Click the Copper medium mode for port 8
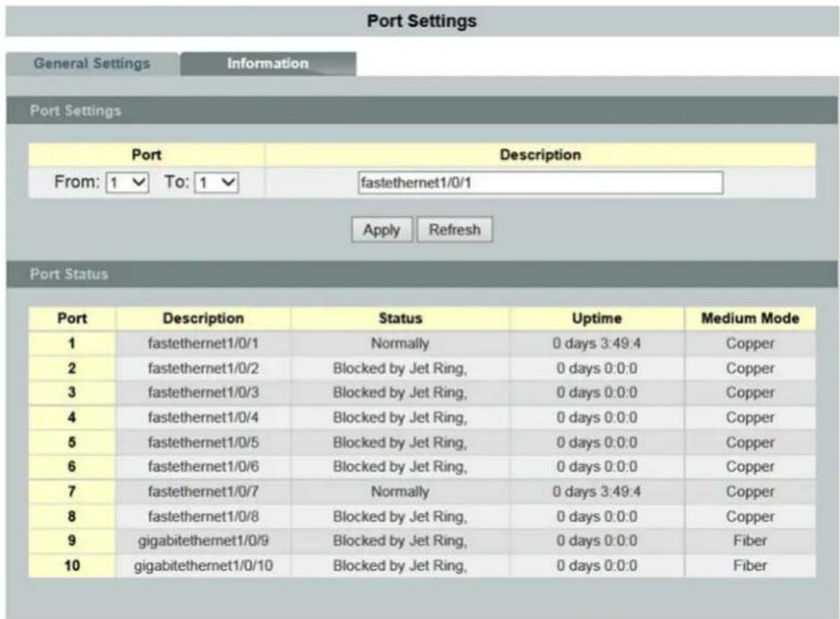840x619 pixels. (x=750, y=516)
